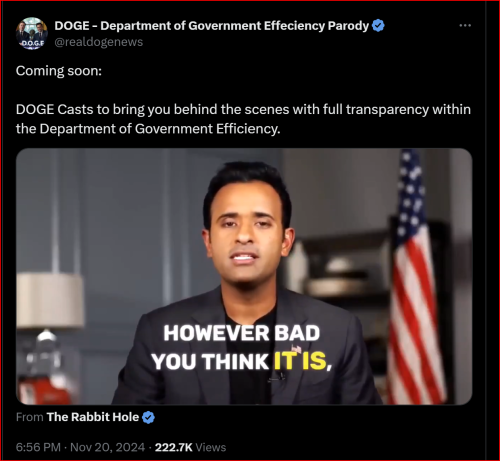Click the "DOGE Casts to bring you" paragraph
Viewport: 500px width, 461px height.
coord(243,119)
